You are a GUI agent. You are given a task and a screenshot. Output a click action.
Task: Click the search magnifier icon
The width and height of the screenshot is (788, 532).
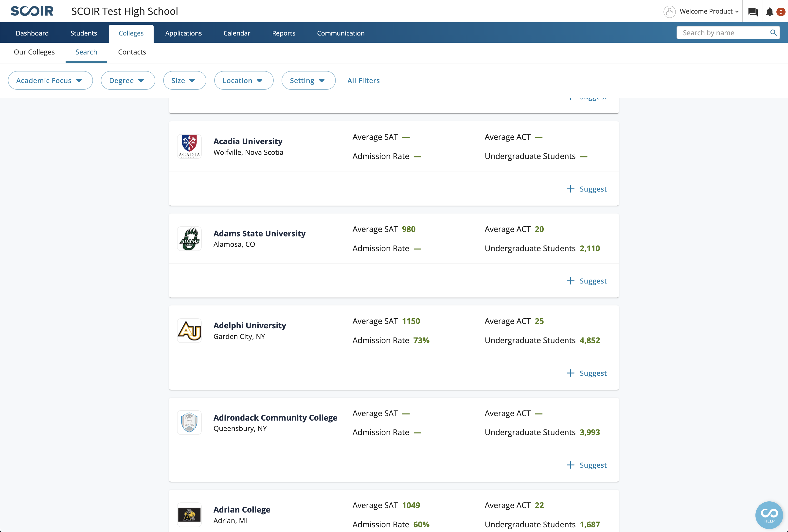click(x=773, y=33)
